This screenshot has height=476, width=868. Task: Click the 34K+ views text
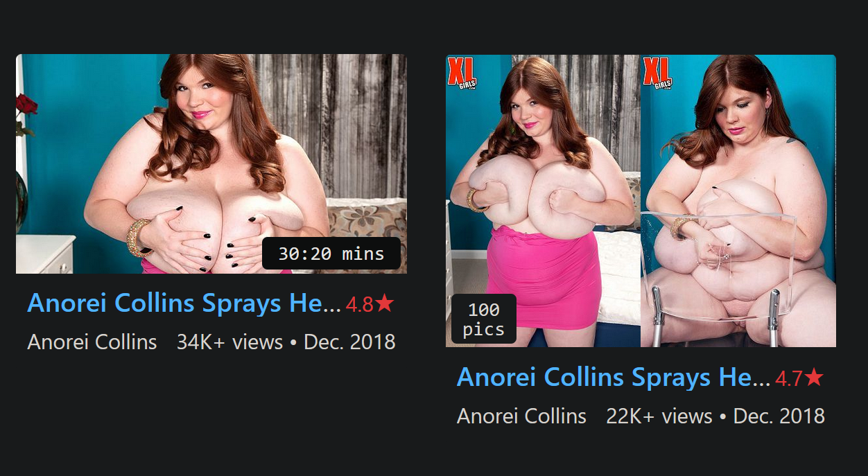(230, 342)
